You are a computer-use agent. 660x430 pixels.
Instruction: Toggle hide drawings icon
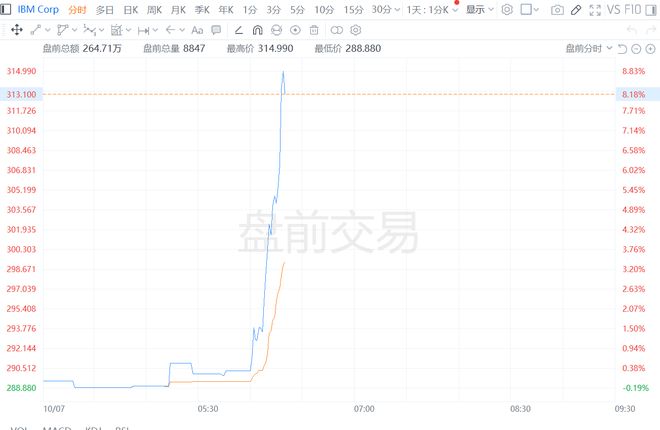277,30
